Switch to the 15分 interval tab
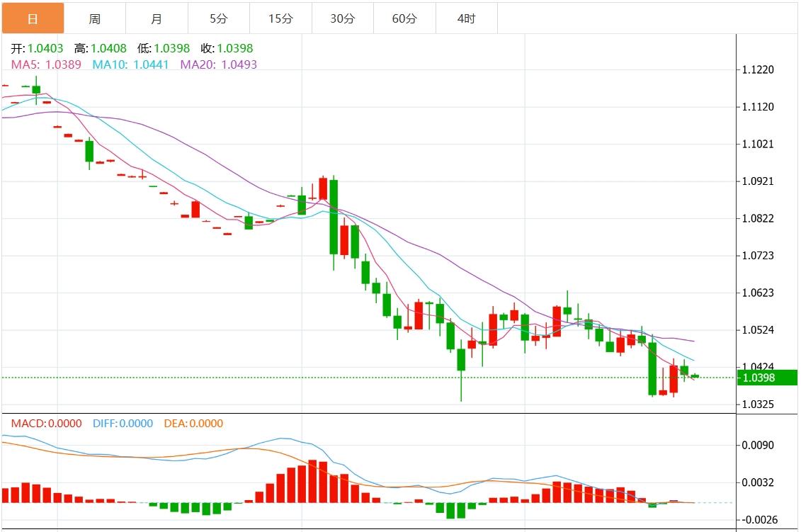 coord(280,18)
